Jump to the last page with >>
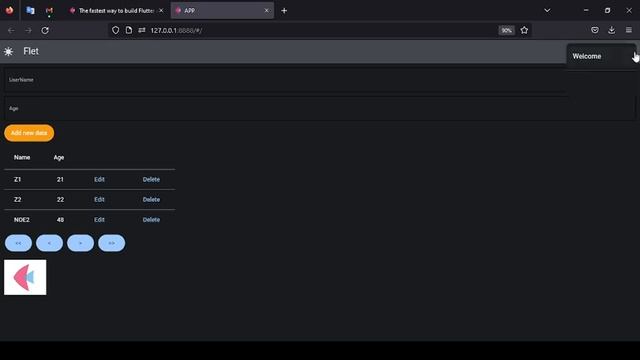The height and width of the screenshot is (360, 640). pos(111,243)
